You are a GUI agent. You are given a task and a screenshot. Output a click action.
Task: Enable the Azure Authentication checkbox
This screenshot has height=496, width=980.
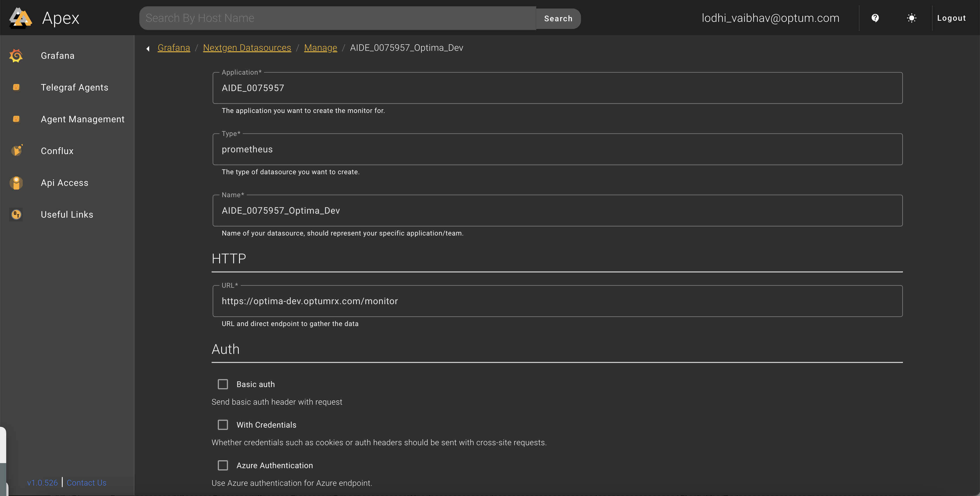(223, 465)
